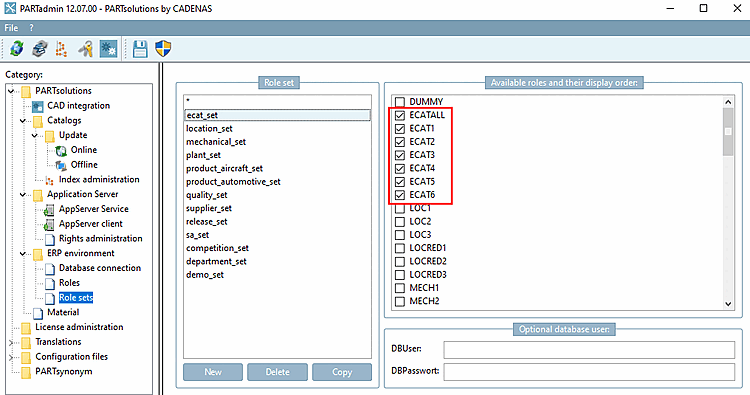Click the printer-style toolbar icon
Screen dimensions: 750x395
pos(40,48)
